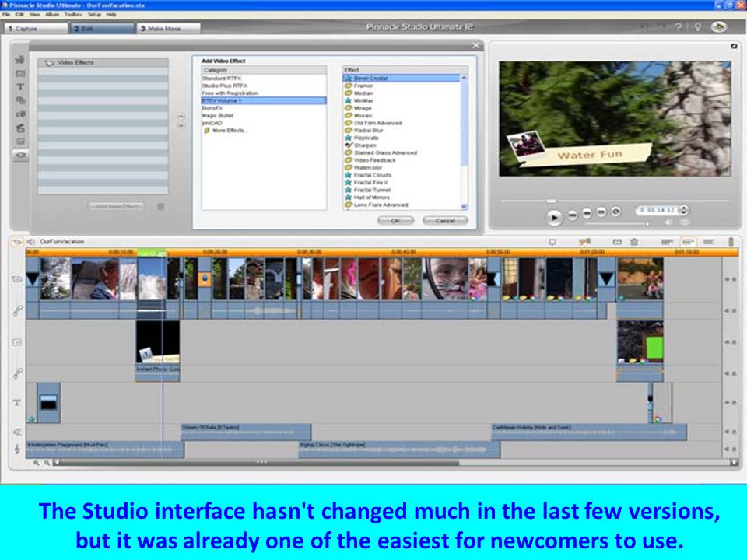Open the File menu
The height and width of the screenshot is (560, 747).
point(5,15)
